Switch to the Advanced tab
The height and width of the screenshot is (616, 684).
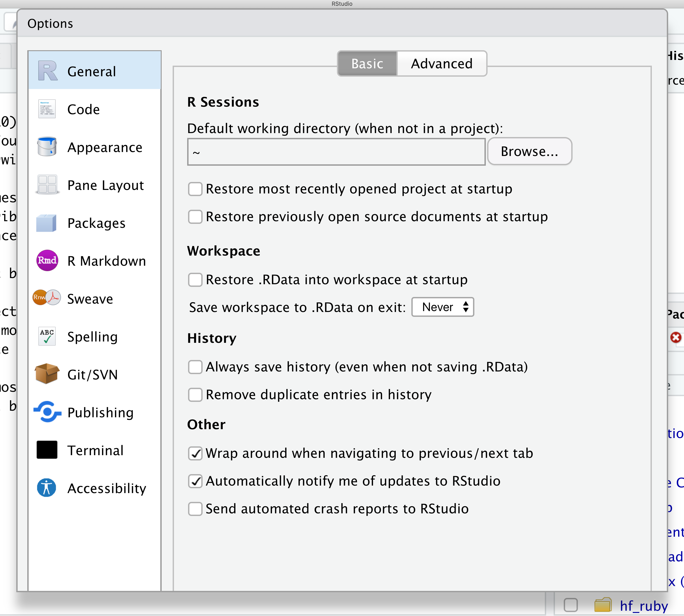pyautogui.click(x=442, y=64)
